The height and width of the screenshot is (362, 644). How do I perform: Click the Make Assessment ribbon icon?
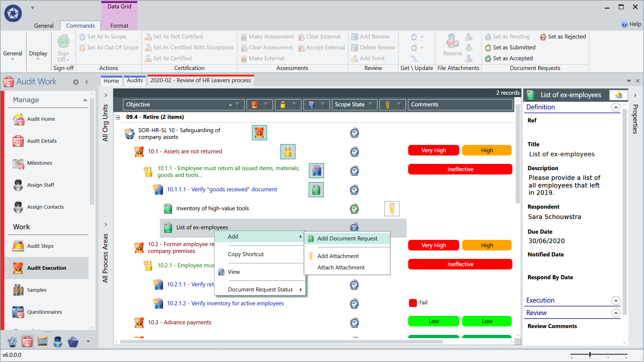pos(244,36)
